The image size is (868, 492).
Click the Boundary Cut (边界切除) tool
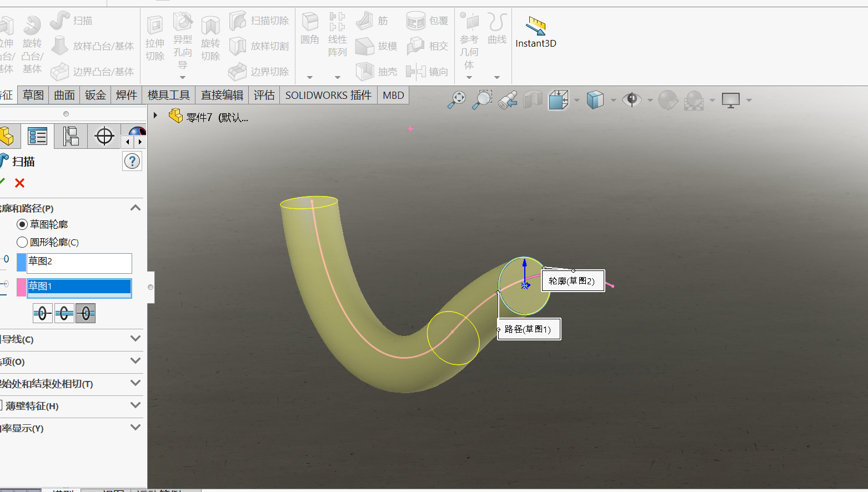point(259,72)
